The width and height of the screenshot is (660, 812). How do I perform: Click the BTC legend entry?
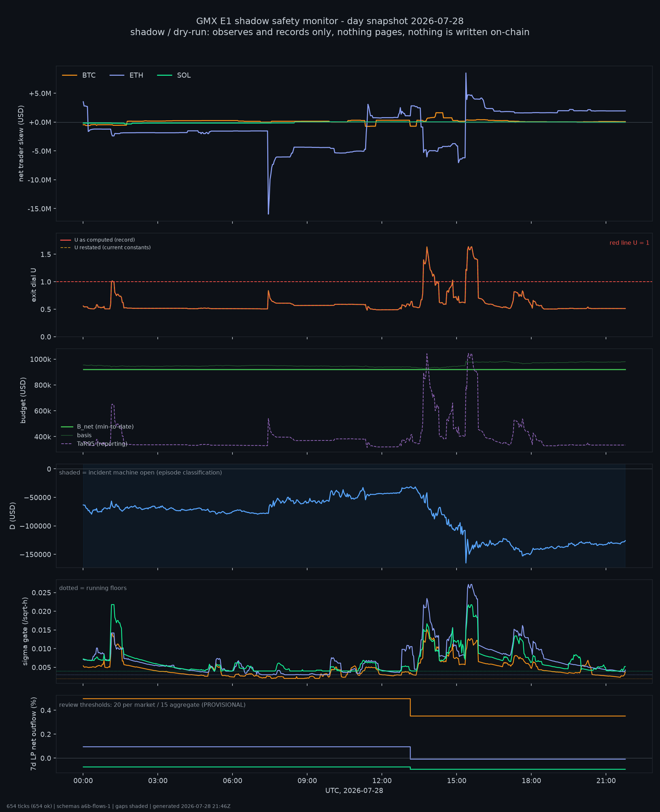pos(79,75)
